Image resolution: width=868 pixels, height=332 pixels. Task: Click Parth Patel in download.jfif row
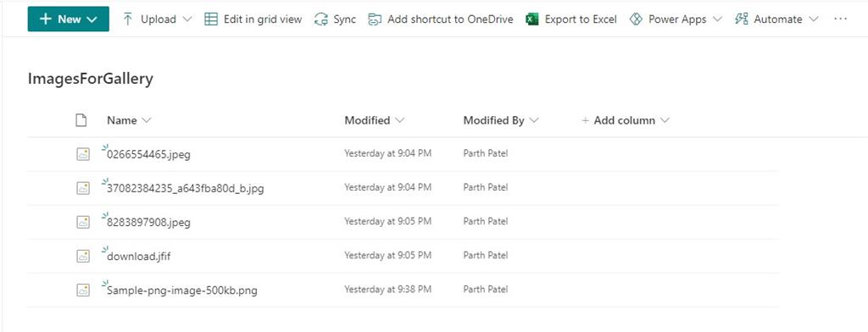486,255
